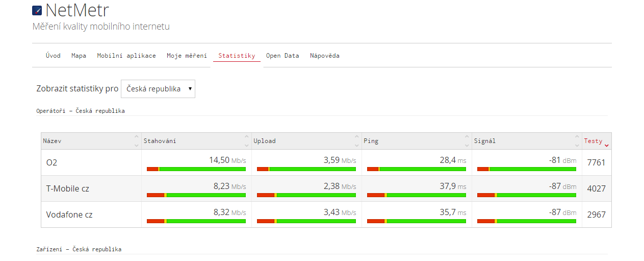Click O2 download speed bar
The width and height of the screenshot is (644, 261).
pyautogui.click(x=196, y=169)
